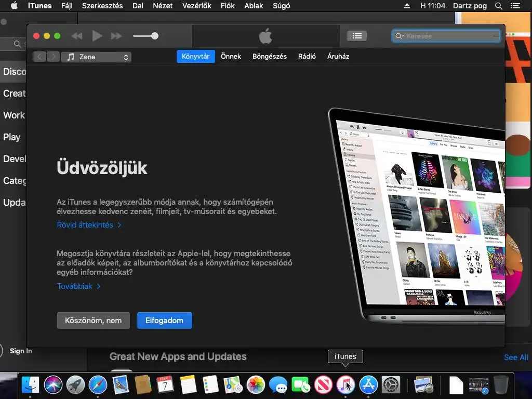Open Finder from the Dock
The image size is (532, 399).
click(30, 385)
